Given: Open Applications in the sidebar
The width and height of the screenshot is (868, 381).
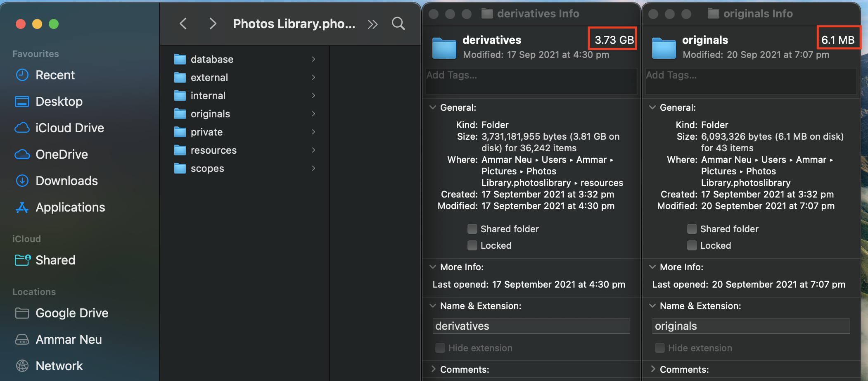Looking at the screenshot, I should 70,207.
